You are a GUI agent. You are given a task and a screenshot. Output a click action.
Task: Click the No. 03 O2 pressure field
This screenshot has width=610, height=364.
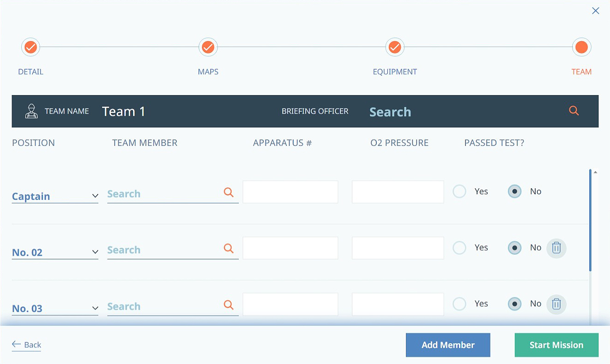click(x=398, y=304)
